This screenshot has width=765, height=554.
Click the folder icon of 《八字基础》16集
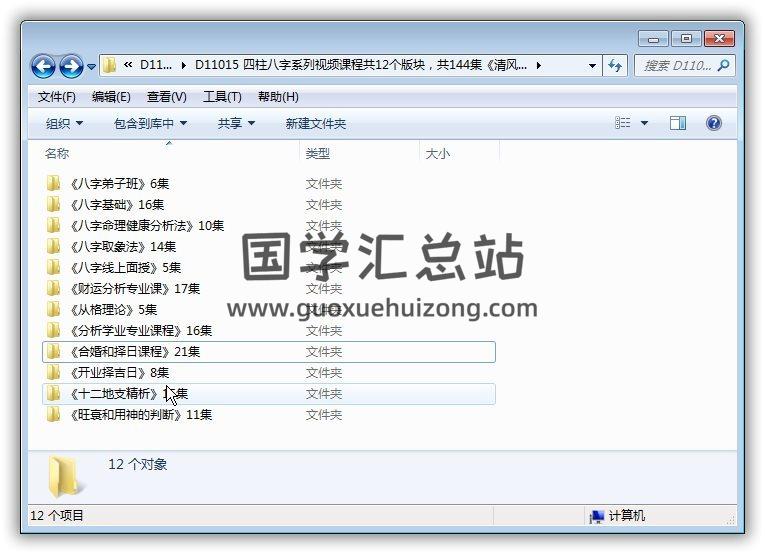pyautogui.click(x=53, y=204)
